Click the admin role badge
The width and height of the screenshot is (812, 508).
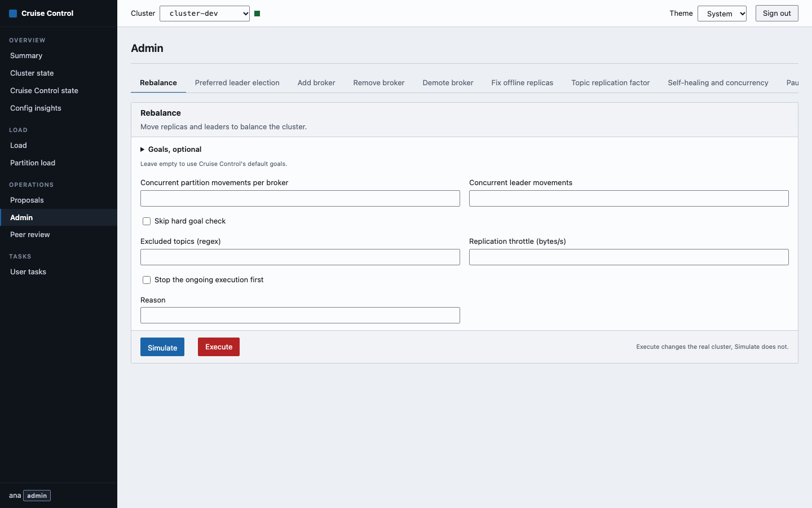click(x=37, y=496)
